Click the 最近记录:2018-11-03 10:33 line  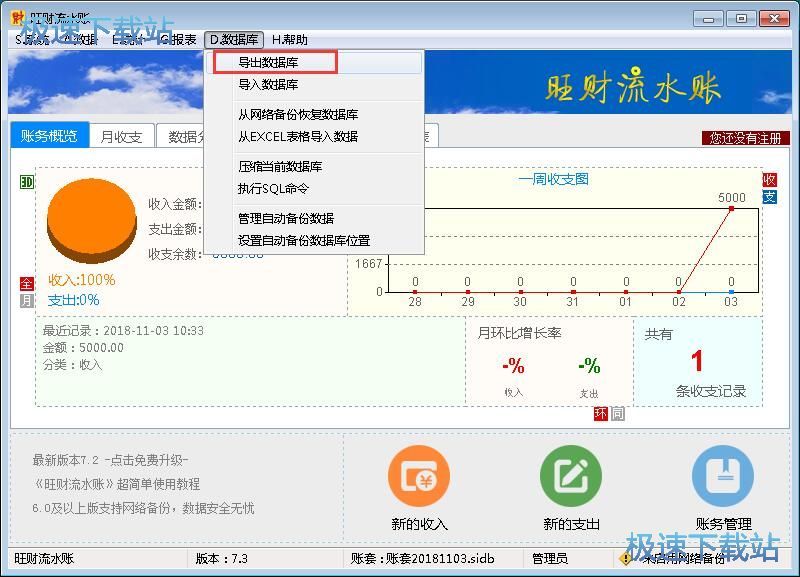123,331
